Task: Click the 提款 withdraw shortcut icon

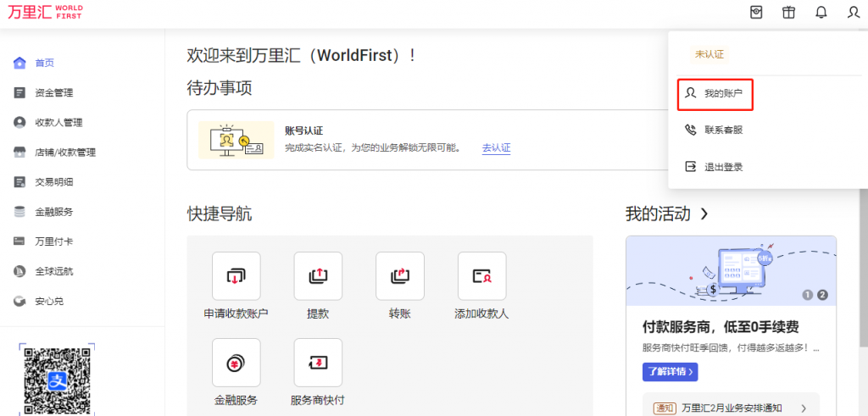Action: coord(318,276)
